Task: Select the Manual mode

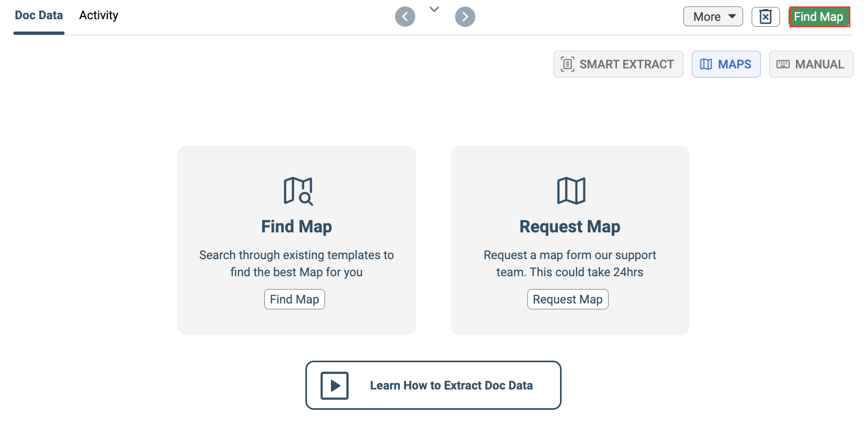Action: (x=811, y=64)
